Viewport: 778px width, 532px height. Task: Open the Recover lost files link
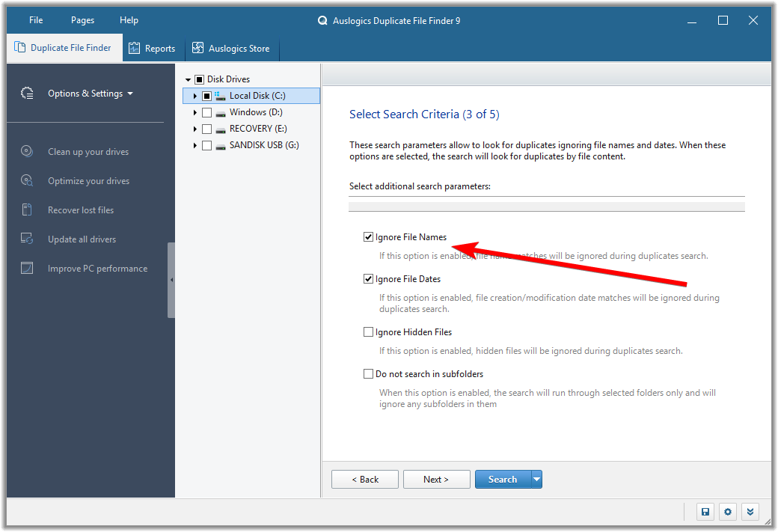[81, 210]
